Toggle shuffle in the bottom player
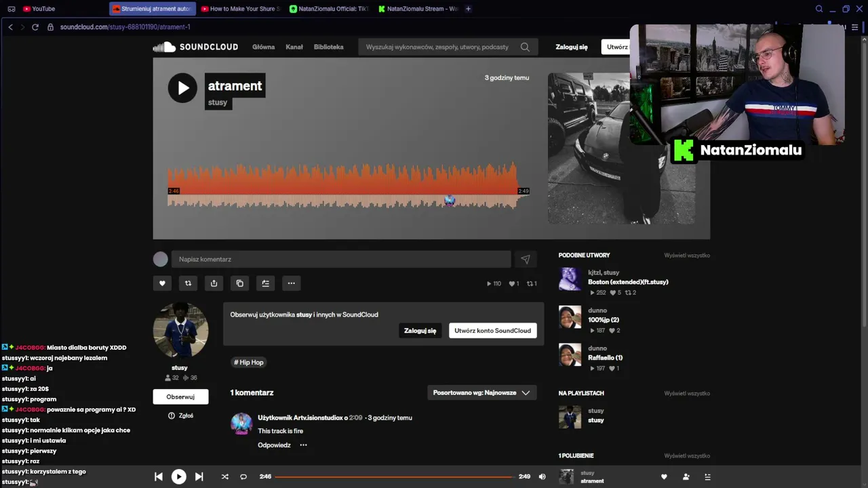 [x=224, y=476]
